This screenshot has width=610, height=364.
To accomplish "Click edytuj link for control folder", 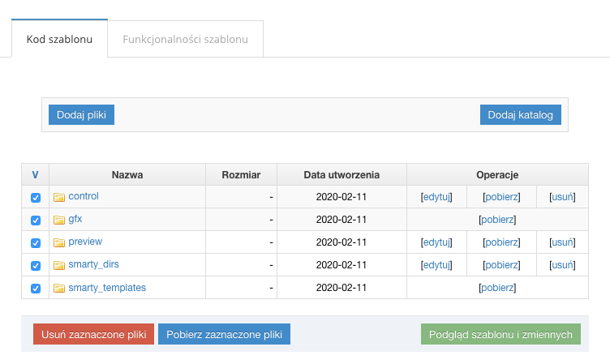I will (x=436, y=197).
